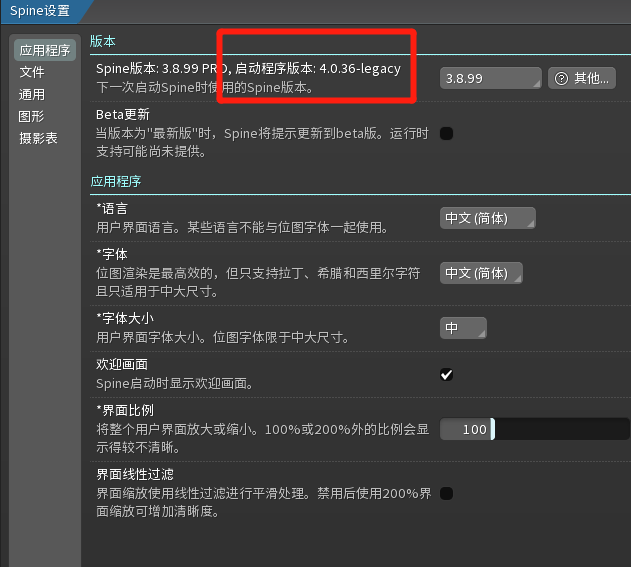Click the Beta更新 setting label

123,115
